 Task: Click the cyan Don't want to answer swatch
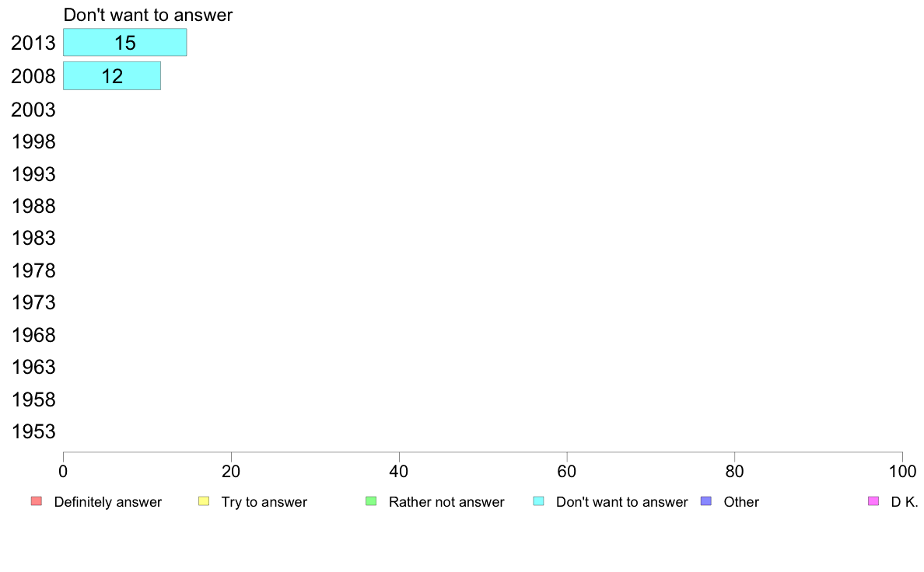[x=538, y=501]
